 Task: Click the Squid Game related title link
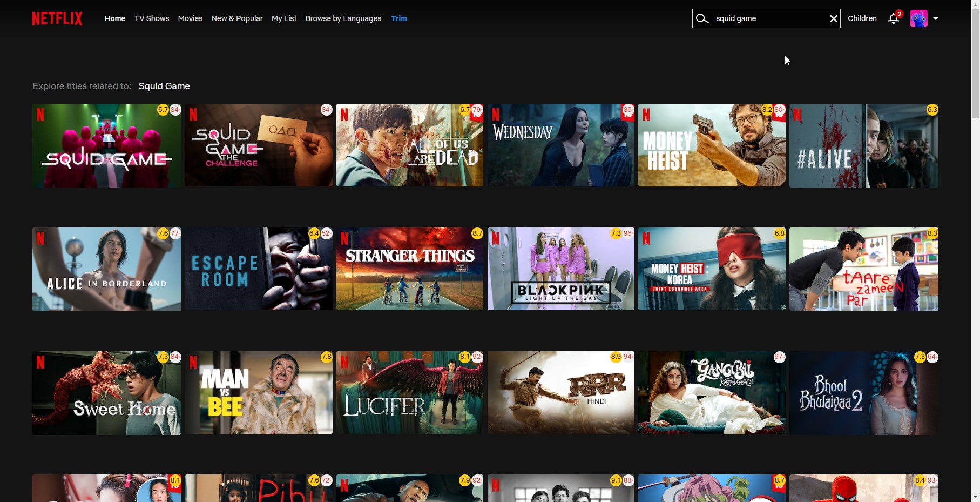click(x=164, y=86)
